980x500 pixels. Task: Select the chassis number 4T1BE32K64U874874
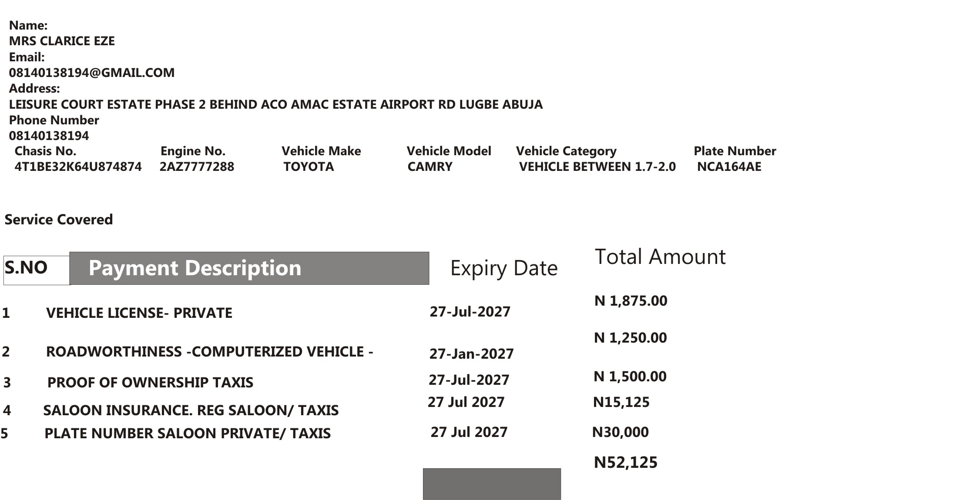click(78, 167)
